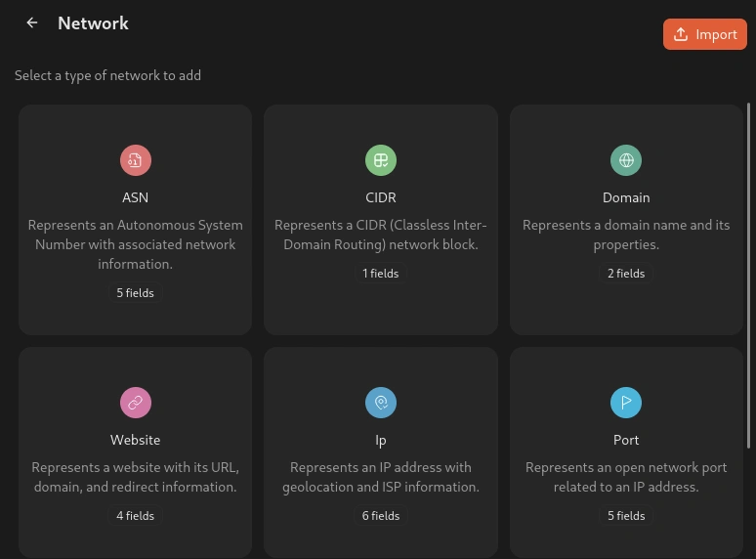Click the Ip "6 fields" badge

pos(381,516)
